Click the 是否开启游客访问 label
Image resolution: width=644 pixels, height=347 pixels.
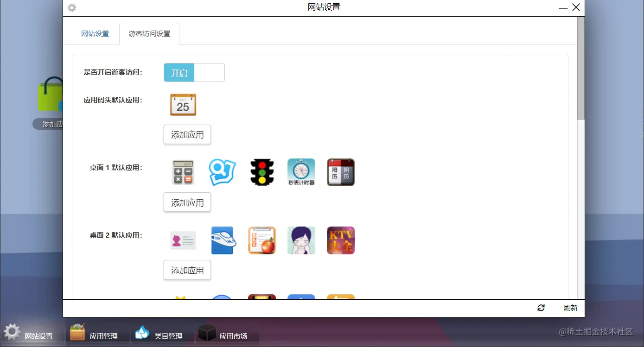click(113, 72)
